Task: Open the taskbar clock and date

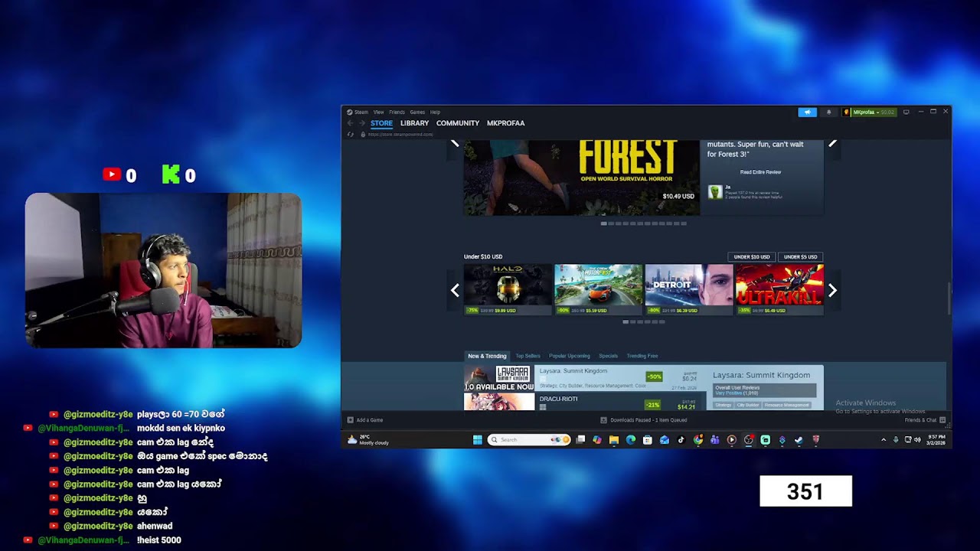Action: [936, 440]
